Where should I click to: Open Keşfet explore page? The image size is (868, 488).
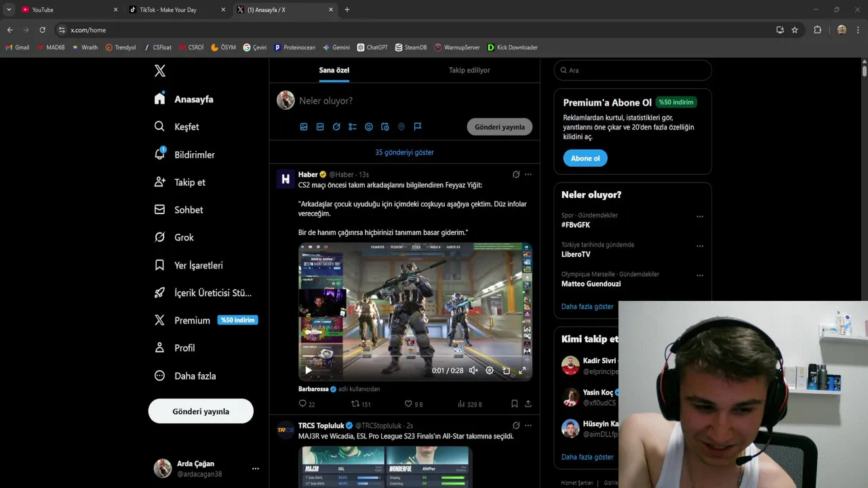176,127
